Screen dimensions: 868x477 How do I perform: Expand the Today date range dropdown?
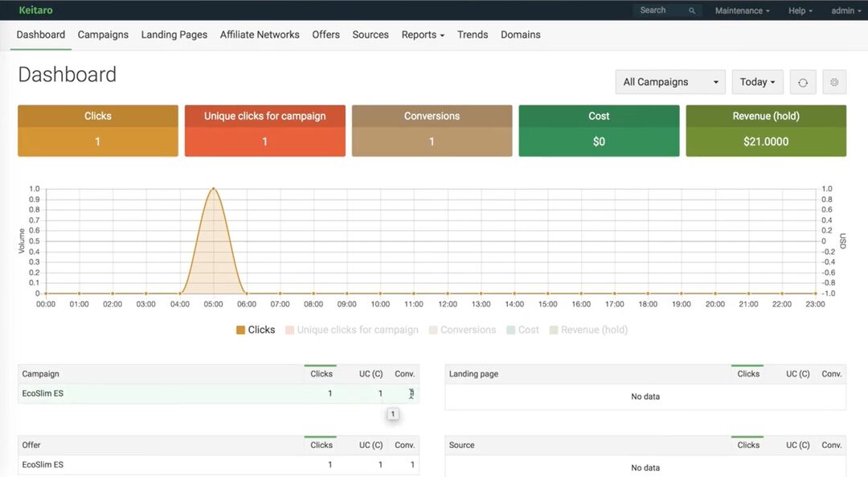click(757, 82)
